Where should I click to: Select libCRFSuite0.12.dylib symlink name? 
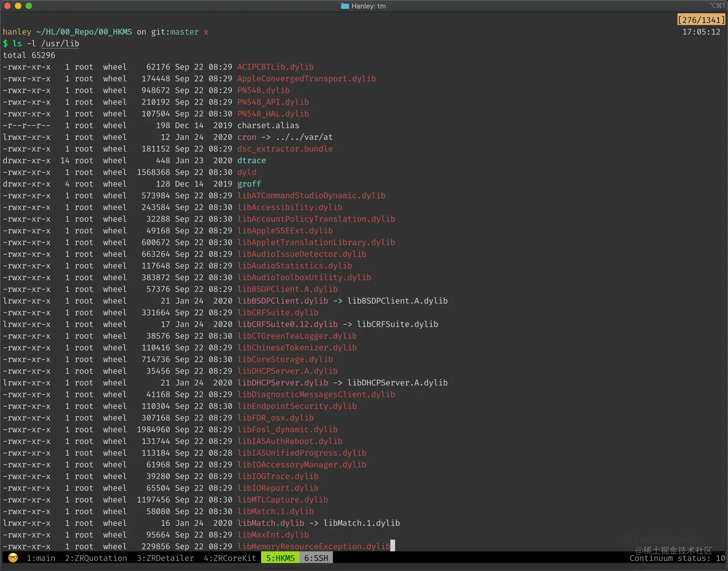pyautogui.click(x=287, y=324)
